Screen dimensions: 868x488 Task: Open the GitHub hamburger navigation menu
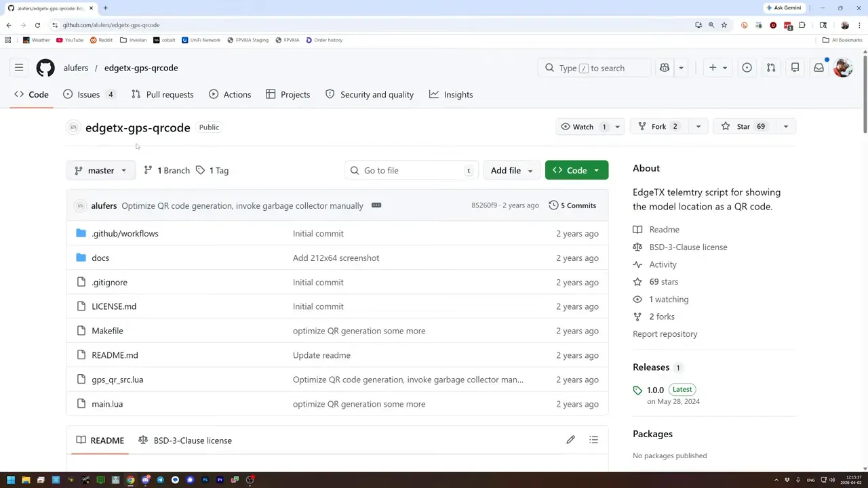[19, 68]
